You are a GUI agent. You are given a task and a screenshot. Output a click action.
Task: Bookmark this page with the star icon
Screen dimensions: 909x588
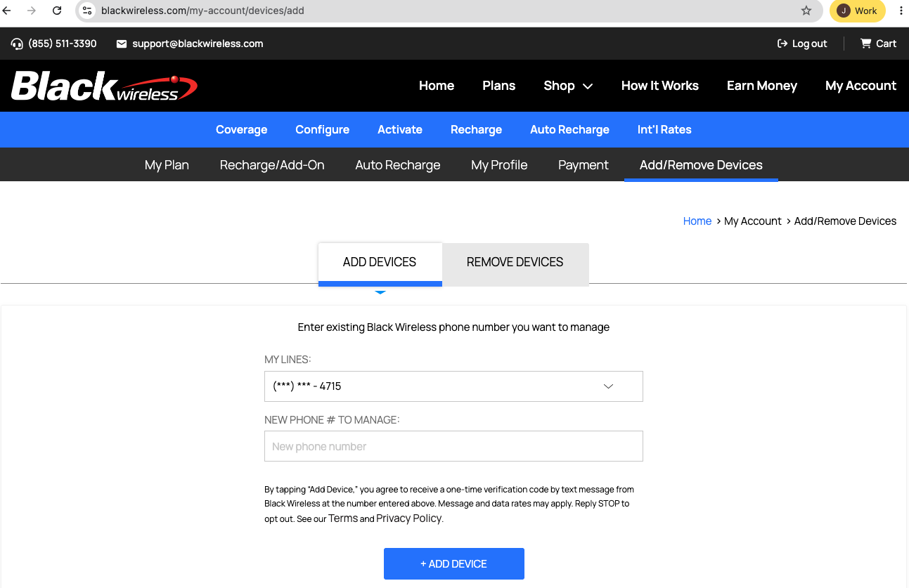pyautogui.click(x=806, y=11)
